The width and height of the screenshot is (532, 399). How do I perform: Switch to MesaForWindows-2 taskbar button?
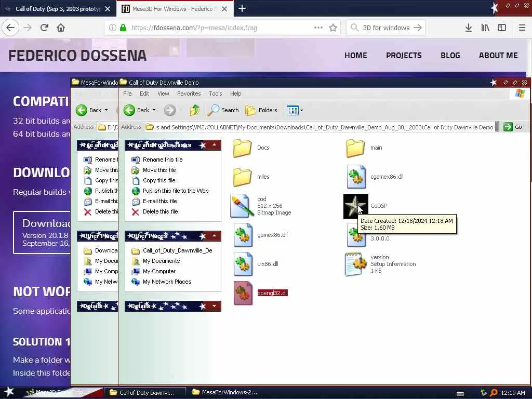point(224,392)
